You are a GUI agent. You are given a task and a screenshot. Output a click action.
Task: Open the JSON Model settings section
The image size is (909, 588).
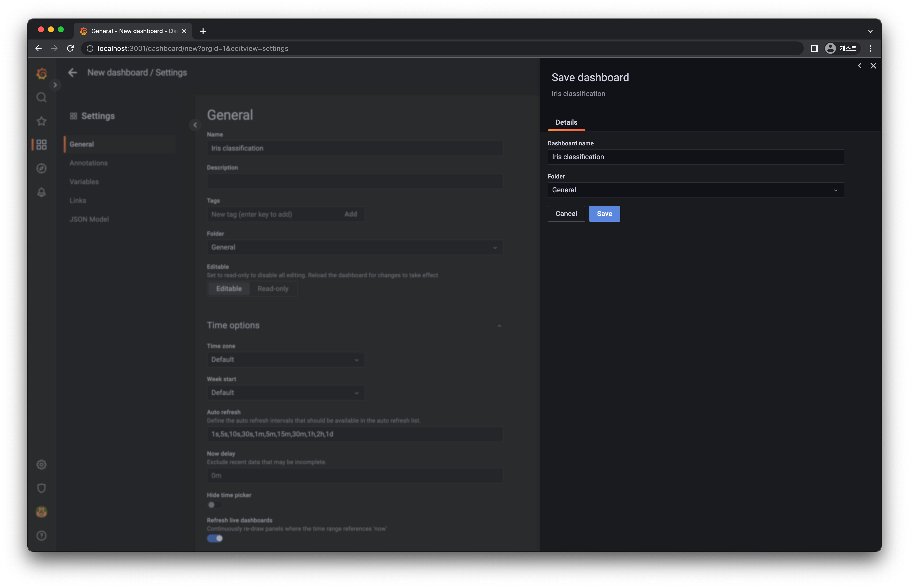[89, 219]
